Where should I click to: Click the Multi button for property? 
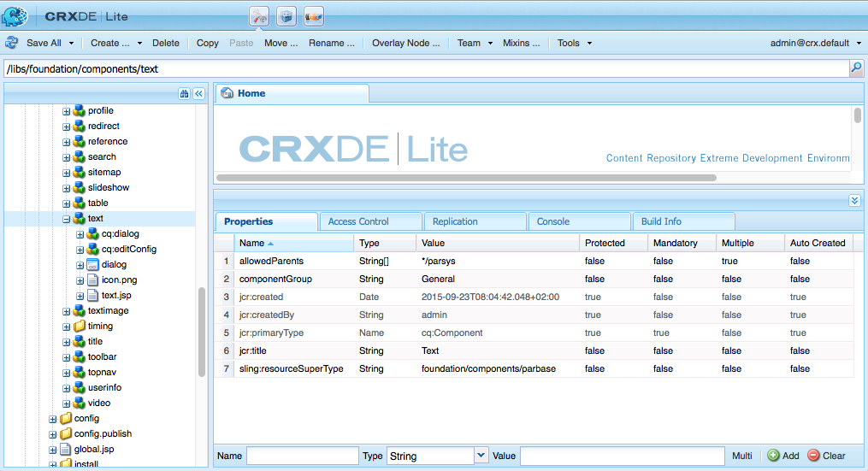(741, 456)
